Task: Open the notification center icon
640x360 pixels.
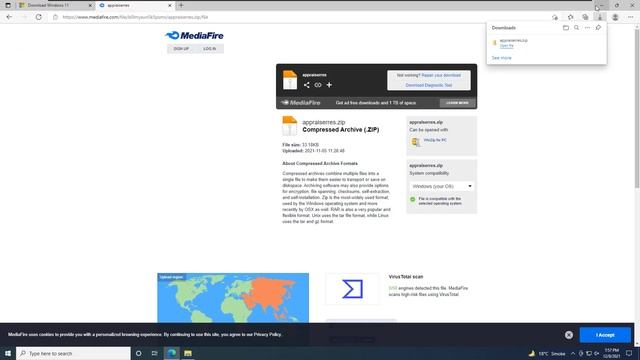Action: [629, 353]
